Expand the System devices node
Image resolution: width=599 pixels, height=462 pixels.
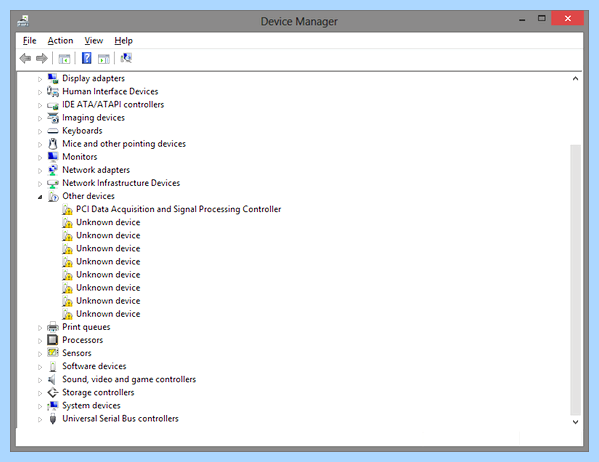pyautogui.click(x=40, y=406)
